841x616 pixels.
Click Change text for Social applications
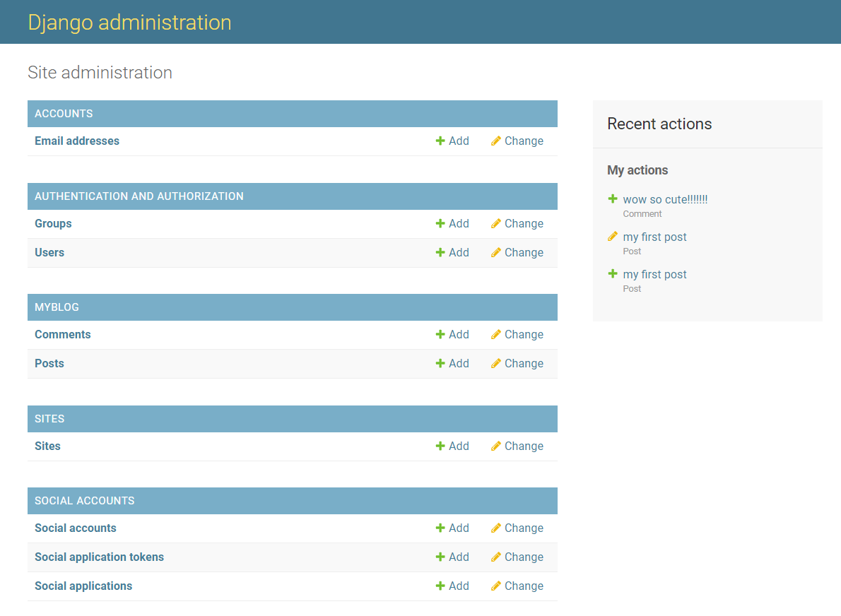524,586
